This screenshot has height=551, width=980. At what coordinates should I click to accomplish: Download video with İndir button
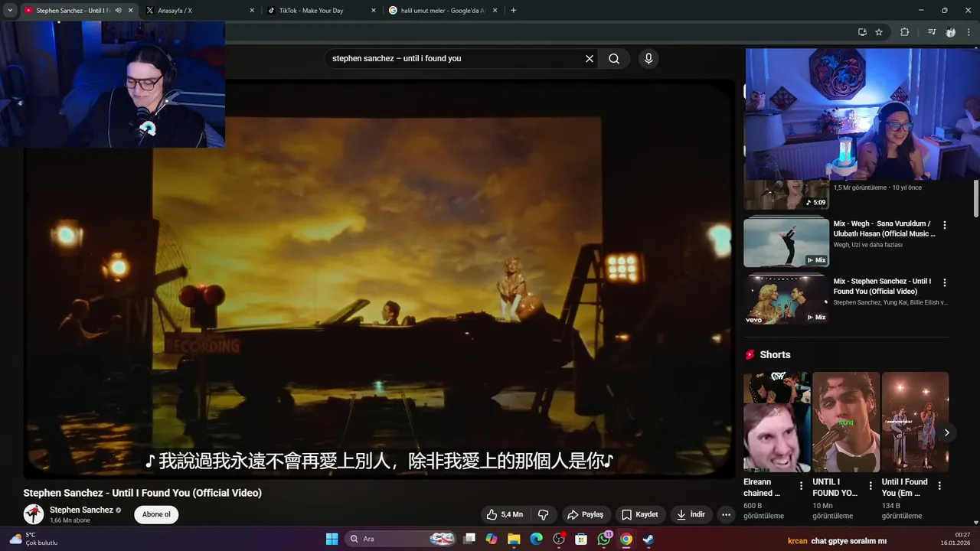coord(691,514)
